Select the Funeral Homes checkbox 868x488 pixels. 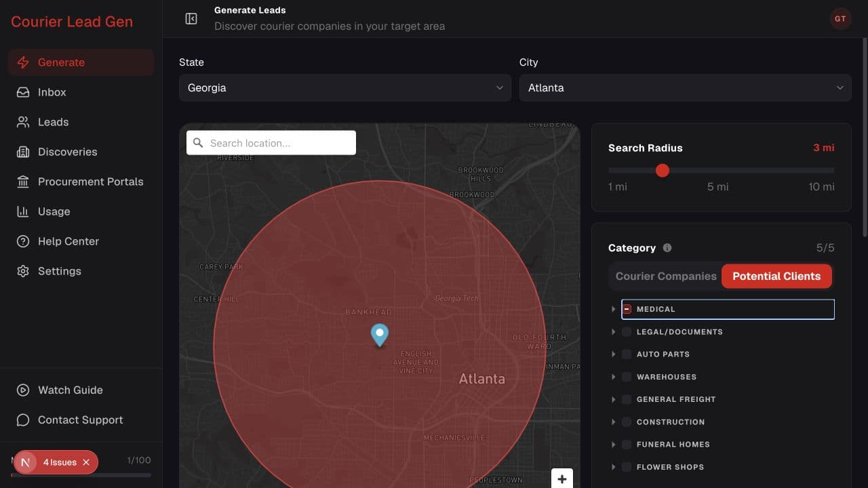[x=627, y=445]
